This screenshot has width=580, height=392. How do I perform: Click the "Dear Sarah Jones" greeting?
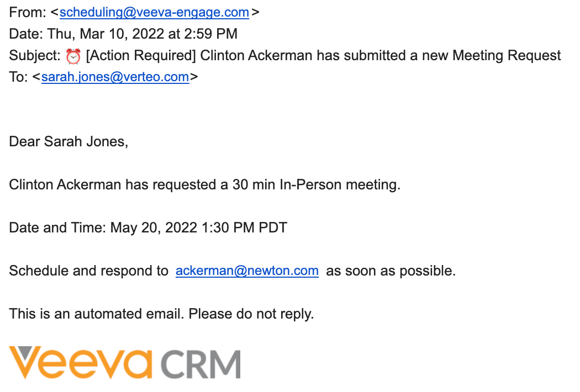(68, 142)
